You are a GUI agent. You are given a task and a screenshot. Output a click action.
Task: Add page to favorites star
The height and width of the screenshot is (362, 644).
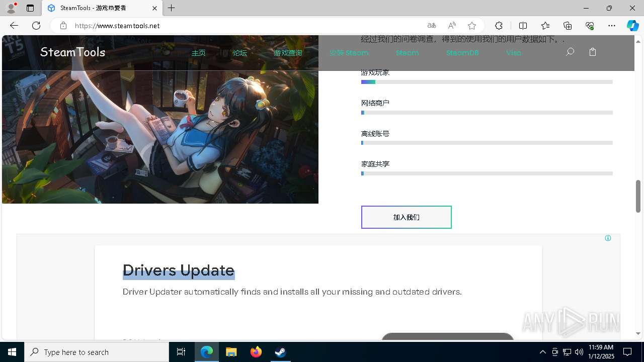pos(472,26)
